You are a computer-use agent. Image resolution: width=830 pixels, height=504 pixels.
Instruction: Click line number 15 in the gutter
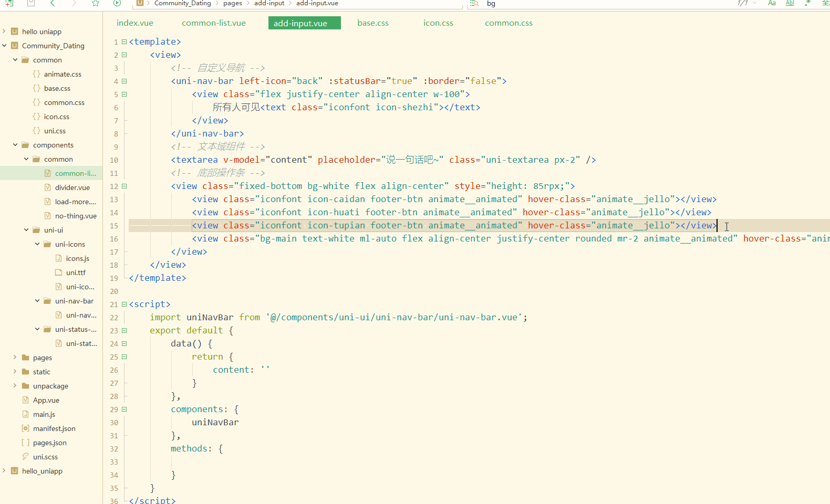114,226
